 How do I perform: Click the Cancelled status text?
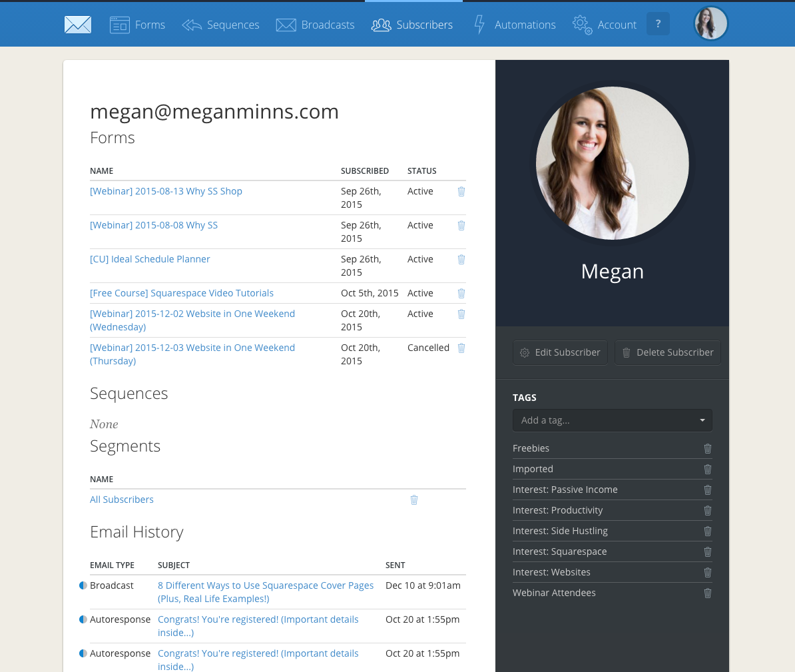428,348
